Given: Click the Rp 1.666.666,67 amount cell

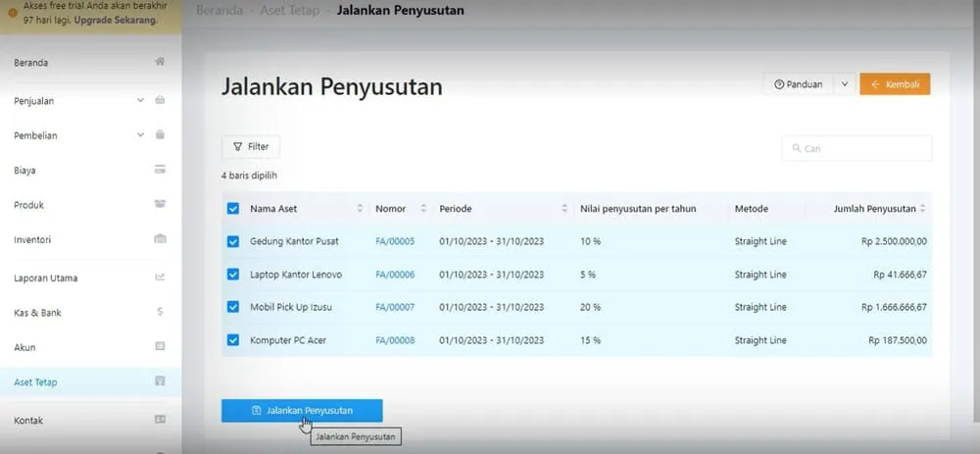Looking at the screenshot, I should click(x=894, y=307).
